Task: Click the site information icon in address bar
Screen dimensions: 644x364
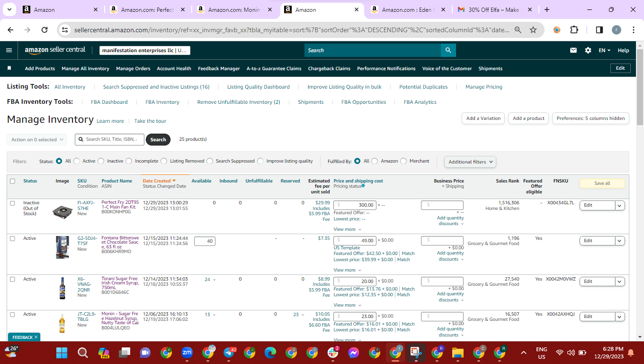Action: [x=65, y=30]
